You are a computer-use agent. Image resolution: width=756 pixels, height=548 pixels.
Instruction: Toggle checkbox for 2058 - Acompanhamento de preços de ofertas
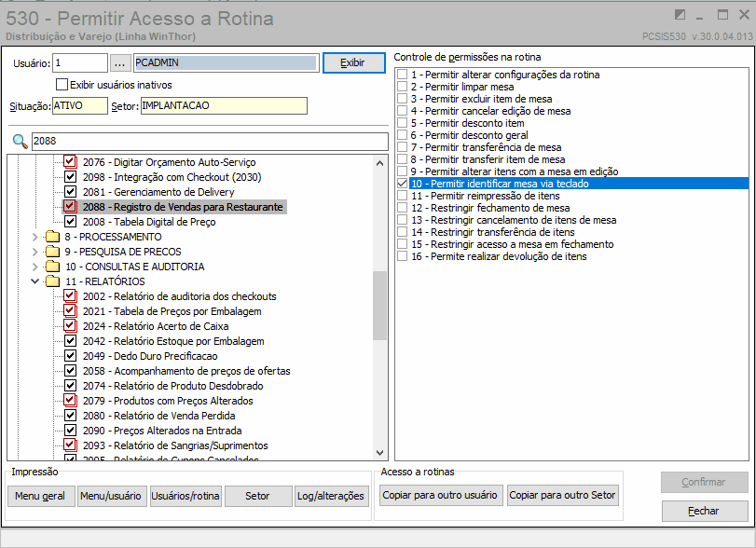70,371
